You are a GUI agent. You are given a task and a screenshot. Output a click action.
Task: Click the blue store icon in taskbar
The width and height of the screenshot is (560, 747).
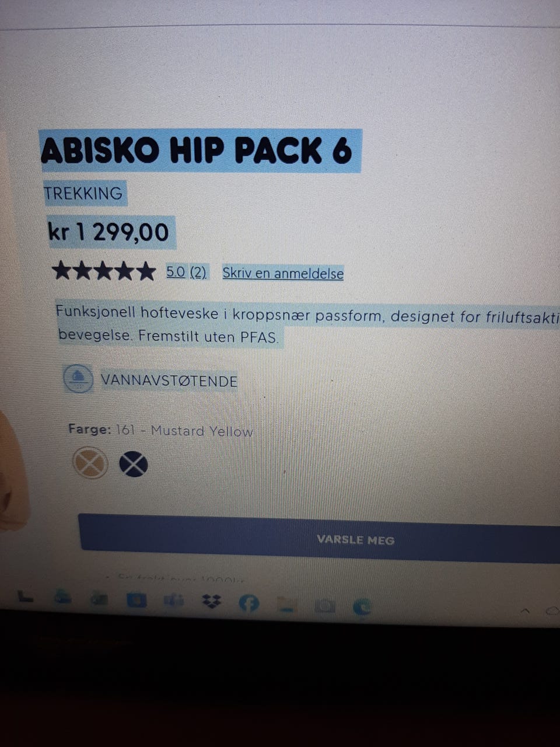point(137,599)
